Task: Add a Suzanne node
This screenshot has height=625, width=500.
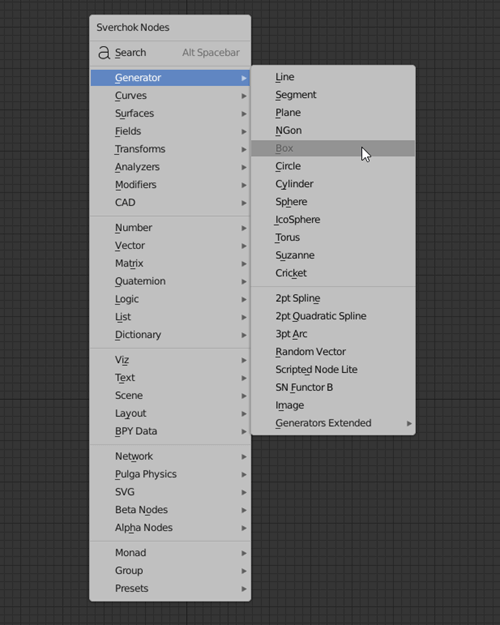Action: click(333, 256)
